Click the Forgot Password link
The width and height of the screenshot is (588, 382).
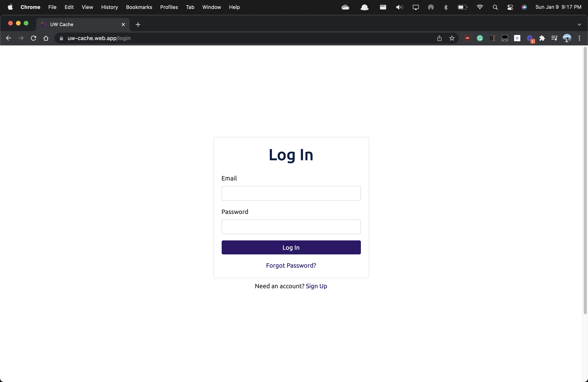pyautogui.click(x=291, y=265)
